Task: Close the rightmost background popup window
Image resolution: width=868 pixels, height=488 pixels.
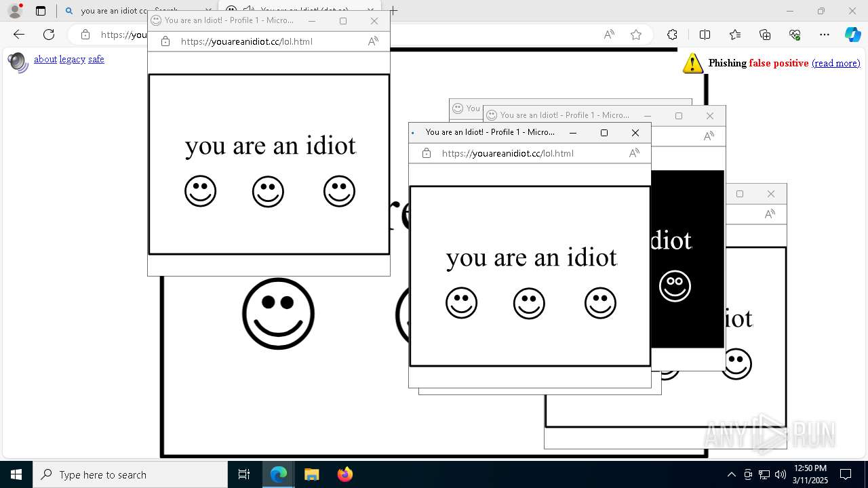Action: point(771,194)
